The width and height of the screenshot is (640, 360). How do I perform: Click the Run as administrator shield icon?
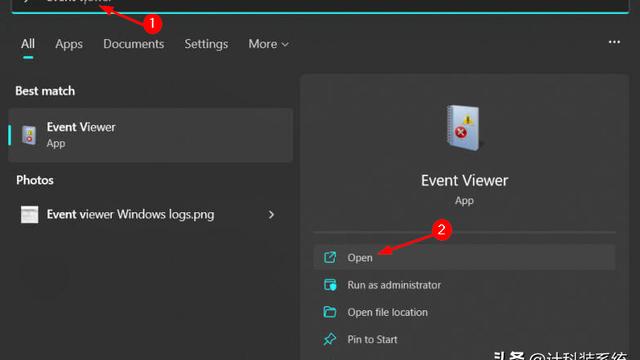click(330, 285)
